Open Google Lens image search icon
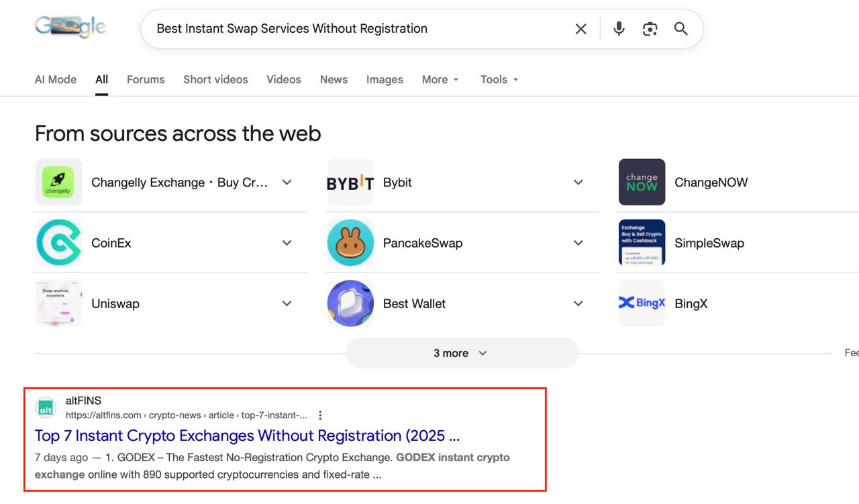The image size is (859, 504). pyautogui.click(x=650, y=29)
